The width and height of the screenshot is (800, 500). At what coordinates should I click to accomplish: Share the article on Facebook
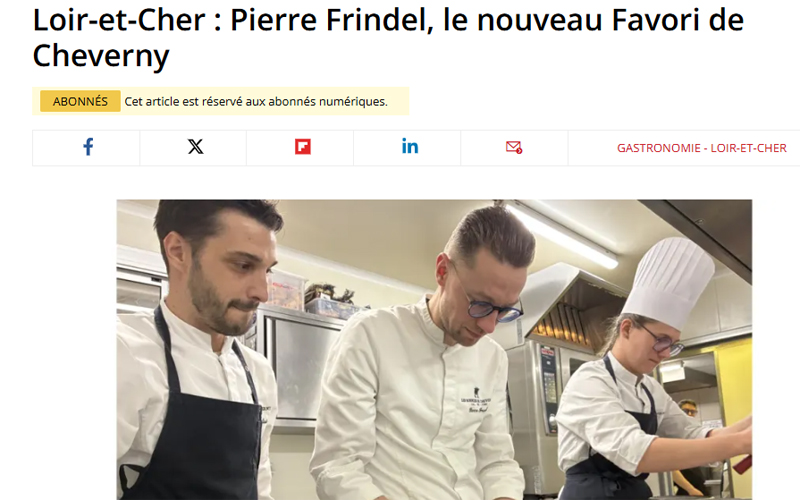86,148
